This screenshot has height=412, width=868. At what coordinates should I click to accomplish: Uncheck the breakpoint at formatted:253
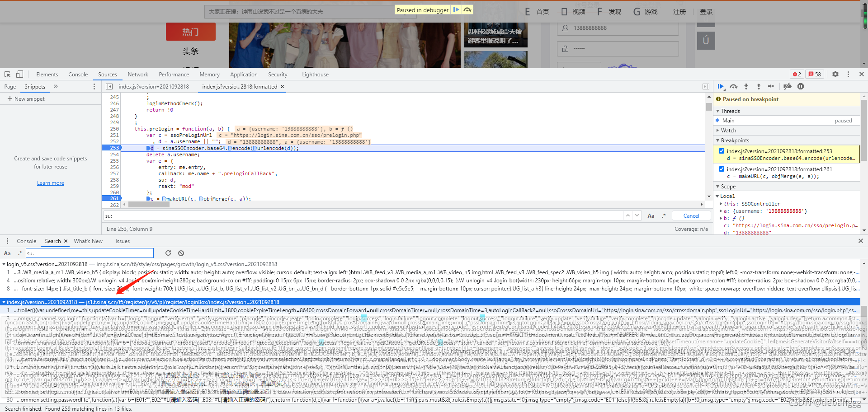point(722,151)
